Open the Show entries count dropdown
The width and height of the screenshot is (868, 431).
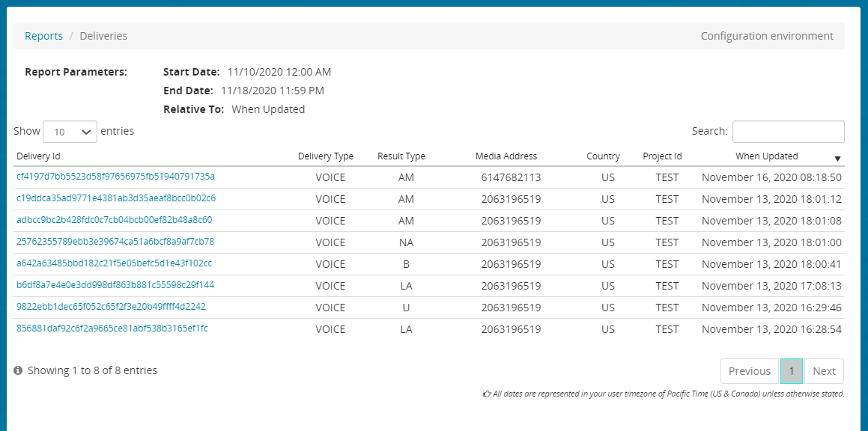[70, 132]
